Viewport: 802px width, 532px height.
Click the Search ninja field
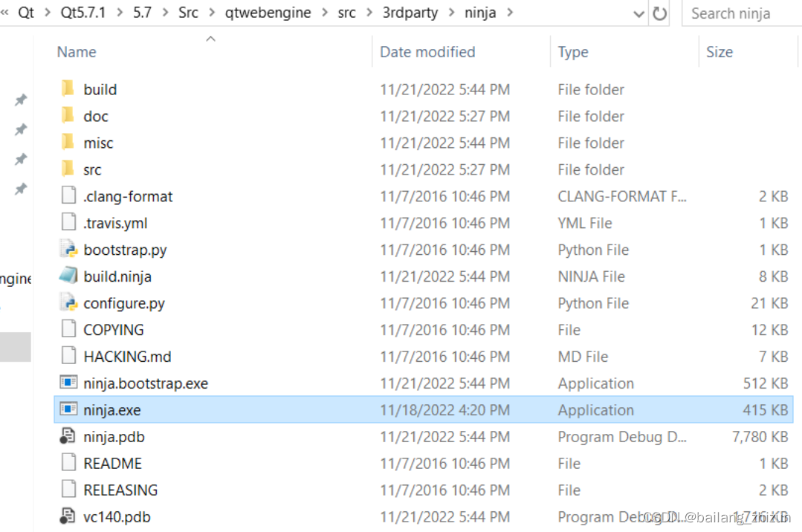click(x=742, y=13)
